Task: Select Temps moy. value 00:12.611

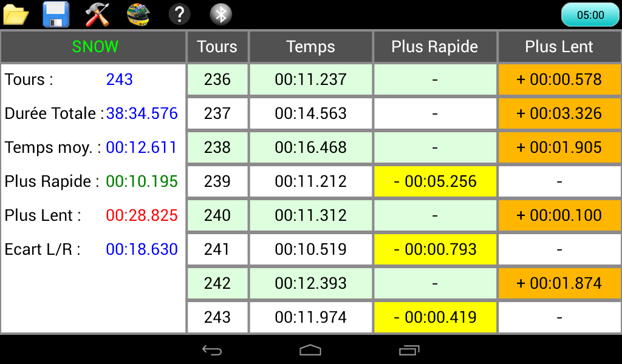Action: [x=141, y=148]
